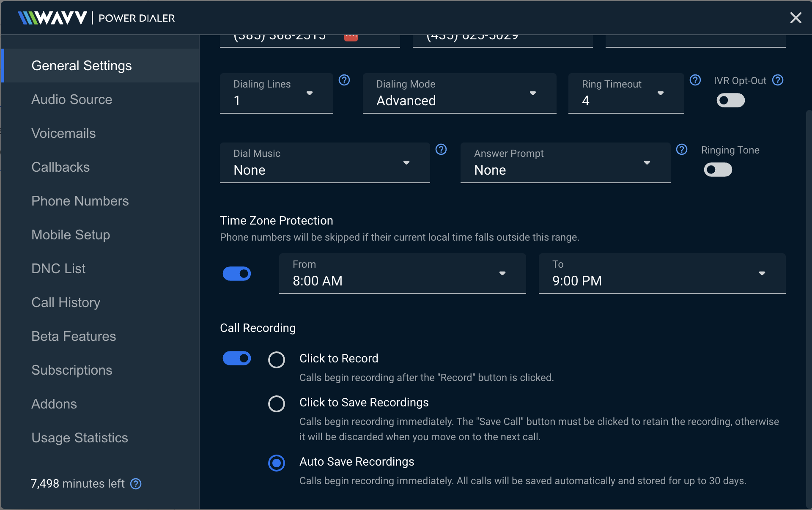
Task: Open the From time dropdown
Action: [x=402, y=273]
